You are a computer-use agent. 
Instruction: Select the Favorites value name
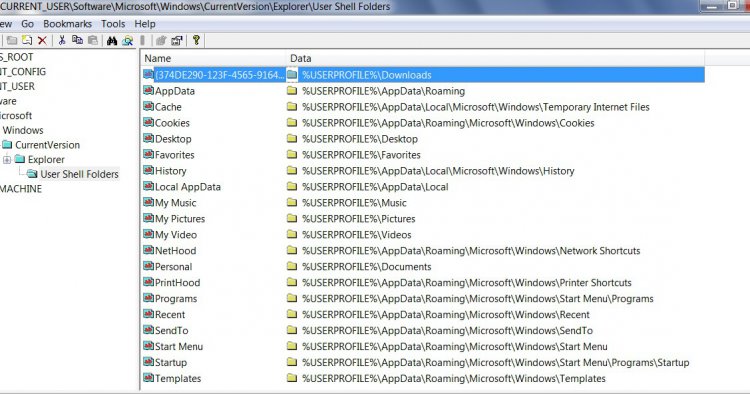[x=175, y=155]
